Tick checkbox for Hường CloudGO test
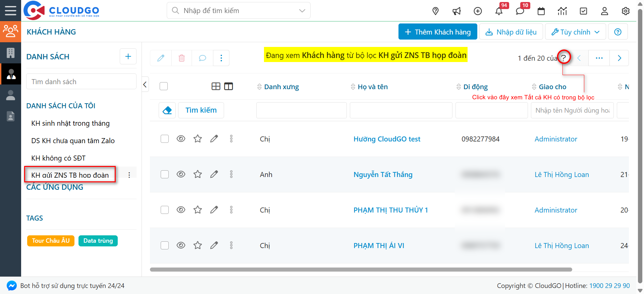 point(164,139)
